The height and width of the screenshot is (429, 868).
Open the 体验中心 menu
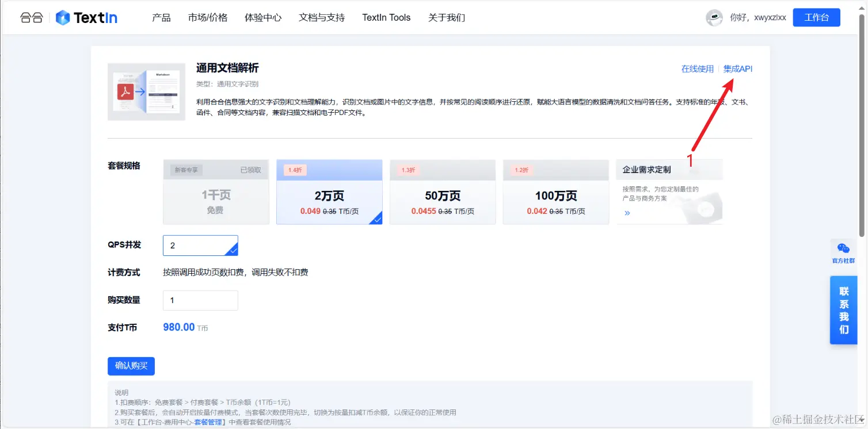pos(263,18)
